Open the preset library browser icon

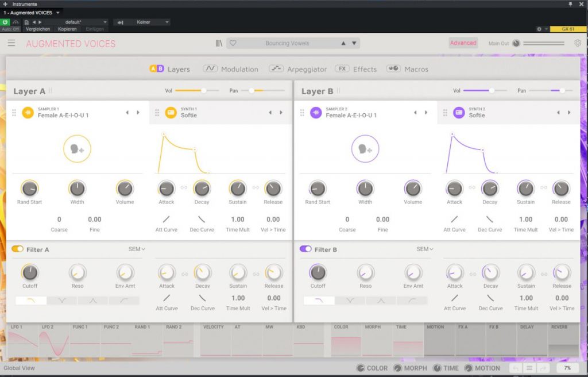pos(219,43)
